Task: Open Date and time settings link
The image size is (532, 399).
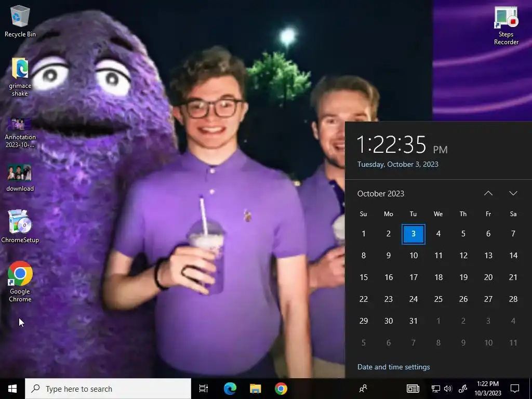Action: coord(394,367)
